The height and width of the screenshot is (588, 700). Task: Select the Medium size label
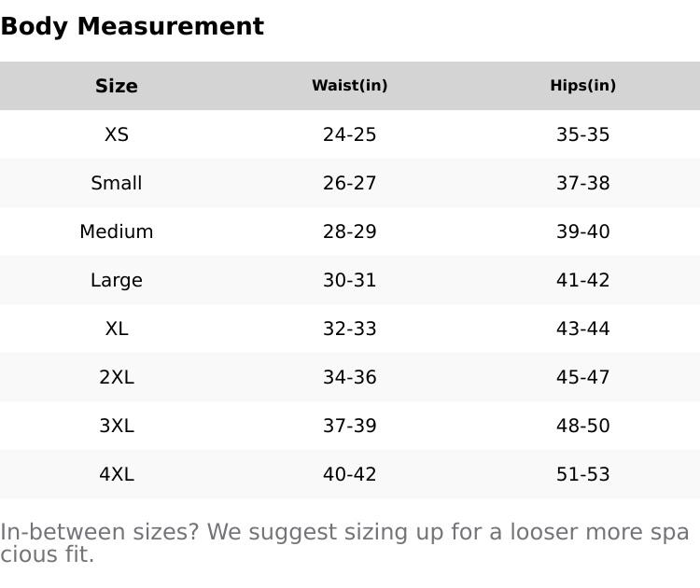(x=117, y=231)
